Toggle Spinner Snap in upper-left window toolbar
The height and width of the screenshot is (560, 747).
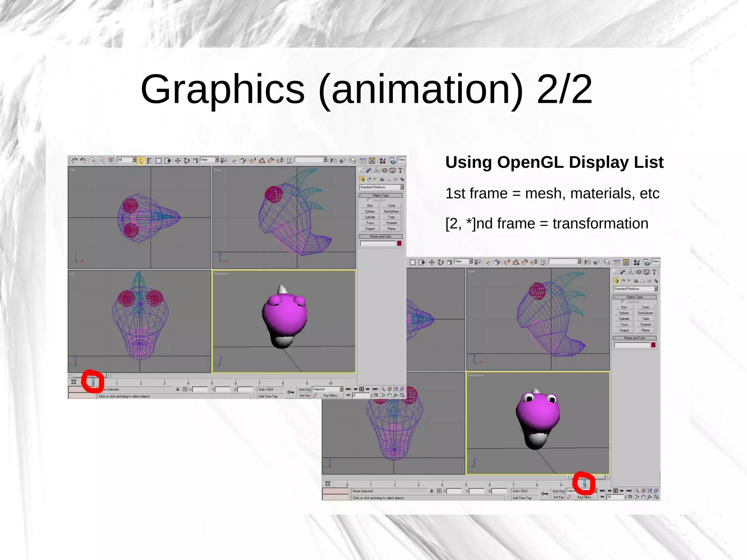click(280, 161)
